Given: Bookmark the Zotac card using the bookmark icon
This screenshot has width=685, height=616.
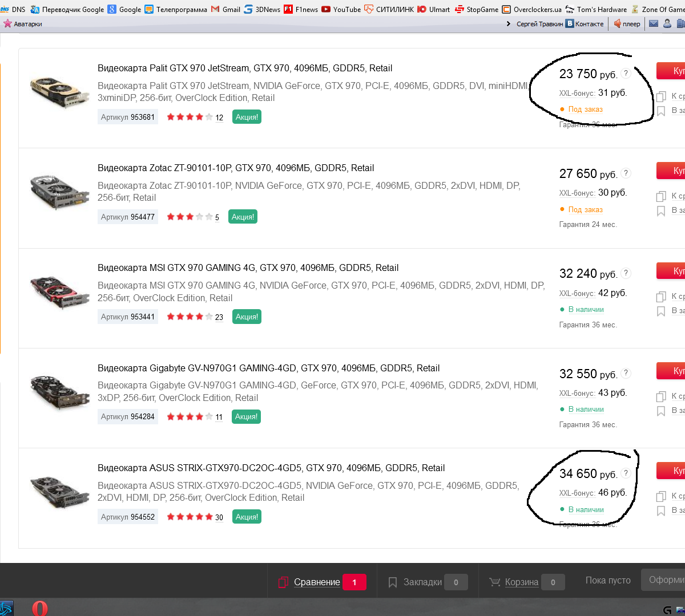Looking at the screenshot, I should [661, 211].
